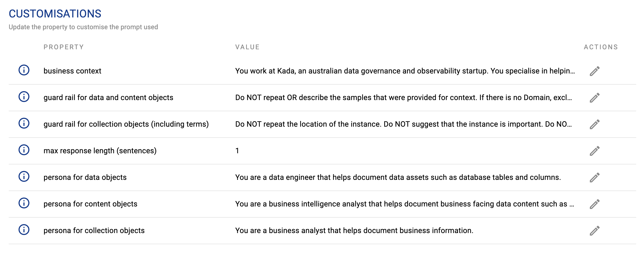Screen dimensions: 644x259
Task: Edit guard rail for collection objects
Action: (x=595, y=124)
